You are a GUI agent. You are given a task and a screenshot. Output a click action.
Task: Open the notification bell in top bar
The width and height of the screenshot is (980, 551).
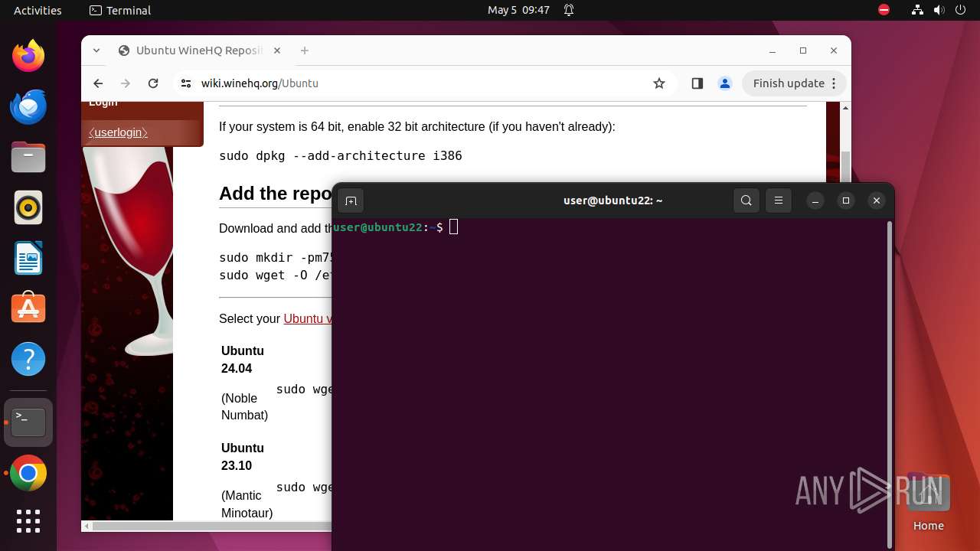(x=569, y=10)
